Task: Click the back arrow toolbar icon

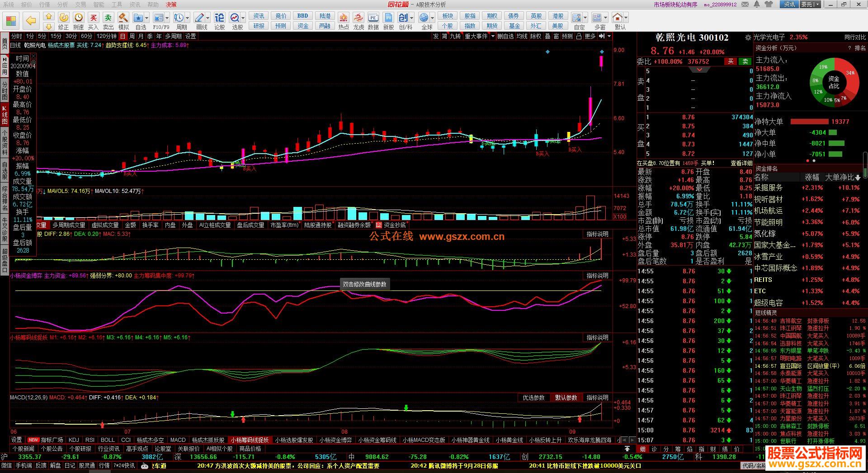Action: 30,21
